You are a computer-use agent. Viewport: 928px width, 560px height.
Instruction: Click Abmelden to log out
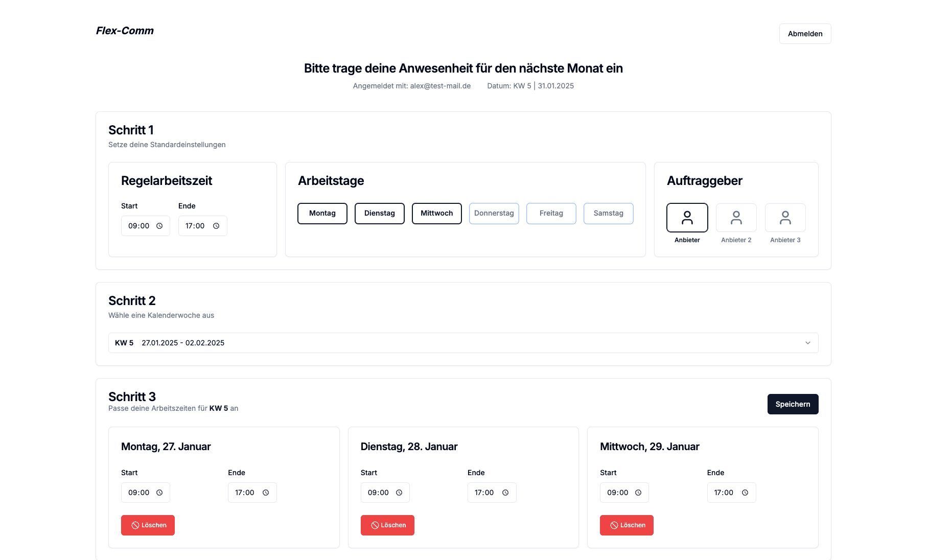[x=805, y=34]
